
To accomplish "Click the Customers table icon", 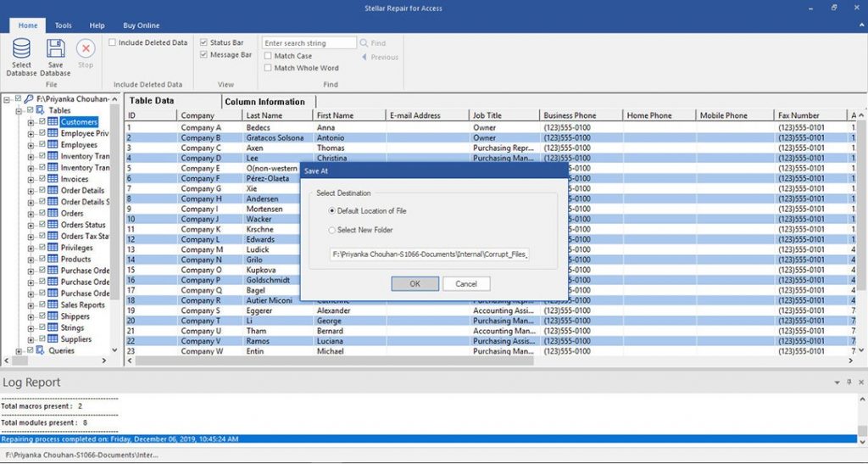I will pyautogui.click(x=53, y=122).
